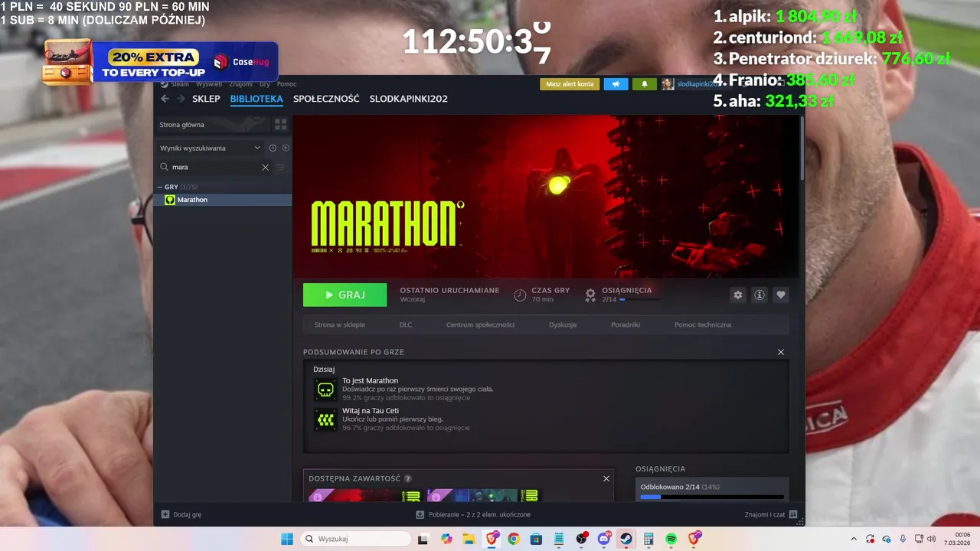Click the Marathon game icon in list
Viewport: 980px width, 551px height.
(x=170, y=200)
